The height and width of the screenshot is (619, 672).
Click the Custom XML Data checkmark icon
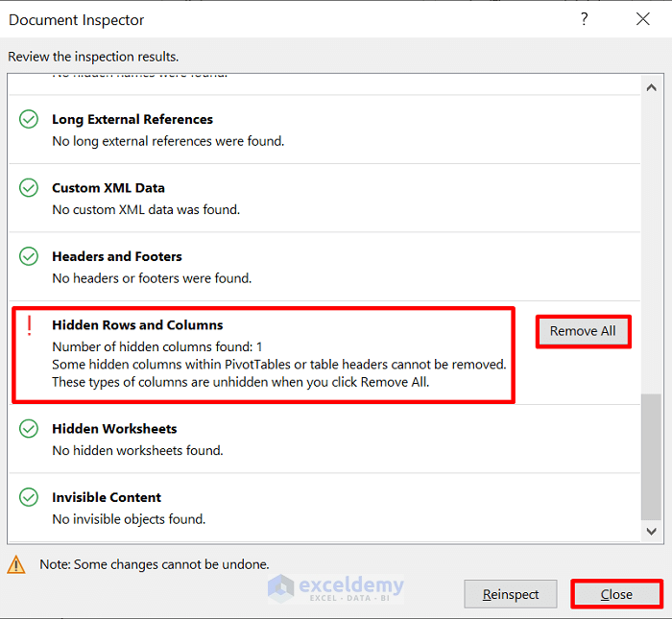tap(29, 188)
